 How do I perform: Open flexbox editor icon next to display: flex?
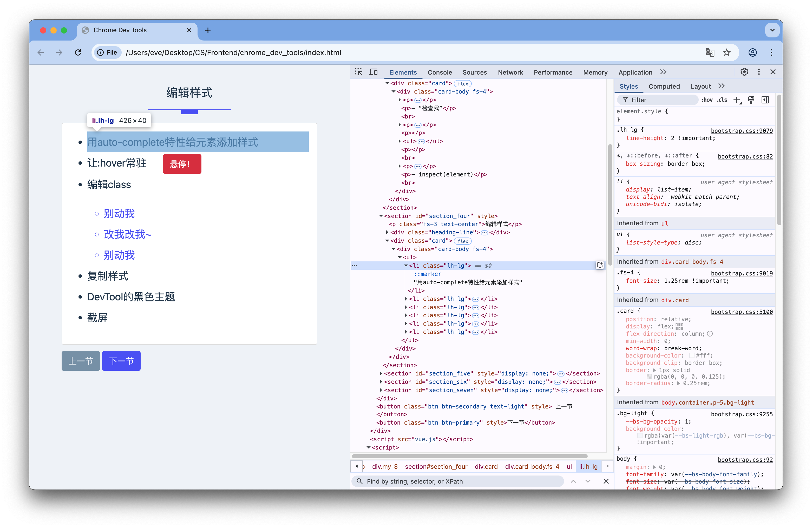coord(679,326)
